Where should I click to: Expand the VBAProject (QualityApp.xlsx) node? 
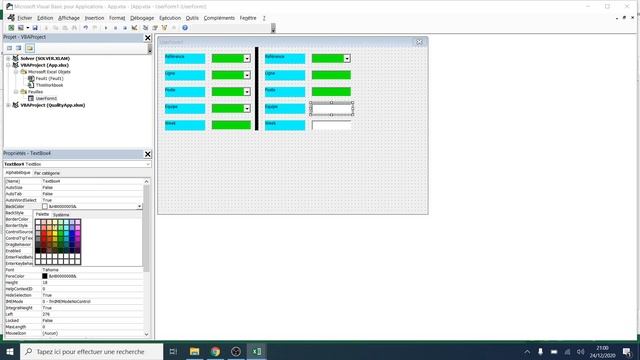pyautogui.click(x=8, y=105)
